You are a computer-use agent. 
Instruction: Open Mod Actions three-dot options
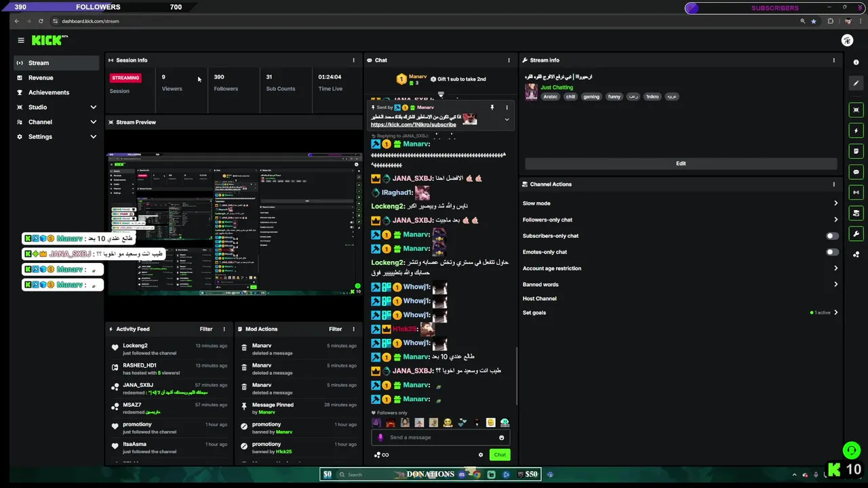(353, 329)
